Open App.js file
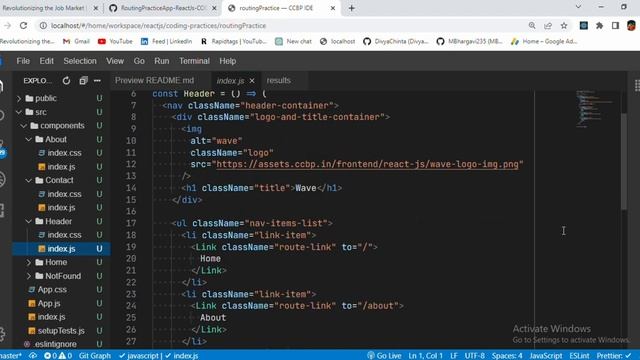 (49, 304)
